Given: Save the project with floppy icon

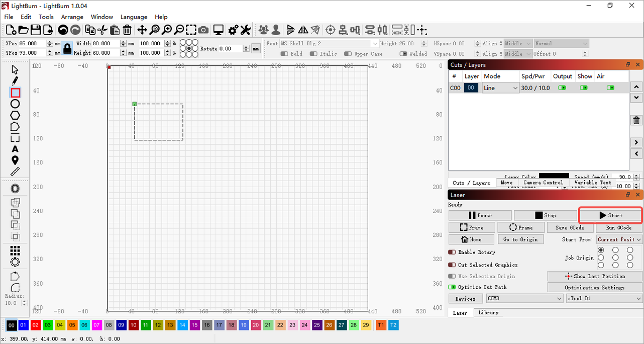Looking at the screenshot, I should coord(36,30).
